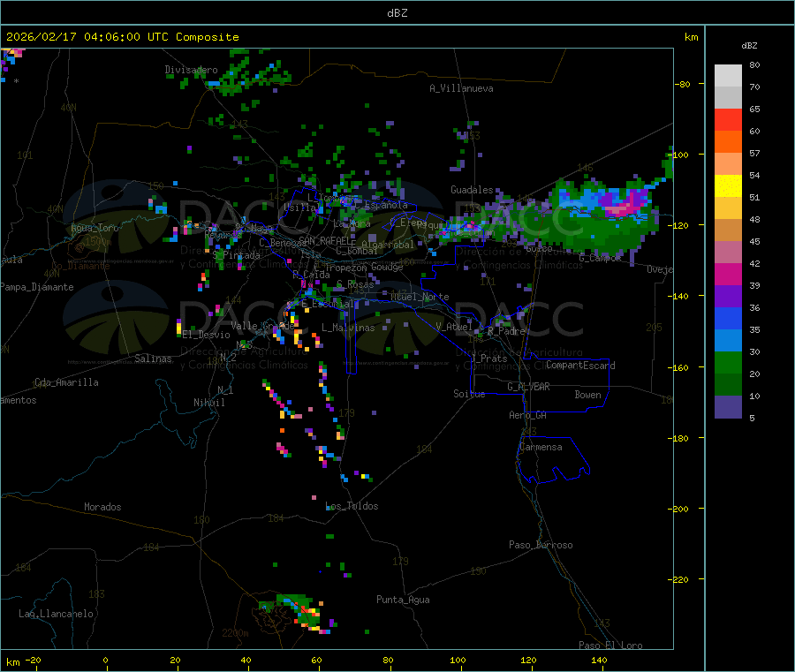Click the S_Pintada map label
795x672 pixels.
[236, 255]
